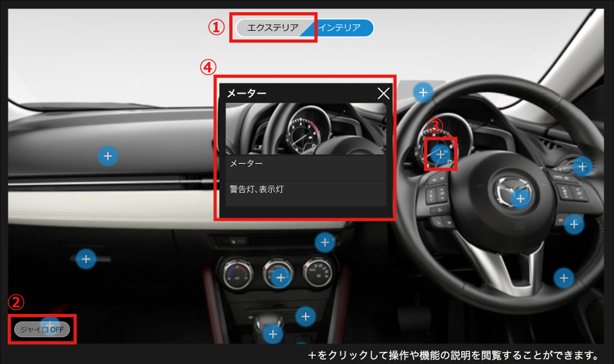Click the plus hotspot on the Mazda logo
This screenshot has width=614, height=364.
[521, 198]
